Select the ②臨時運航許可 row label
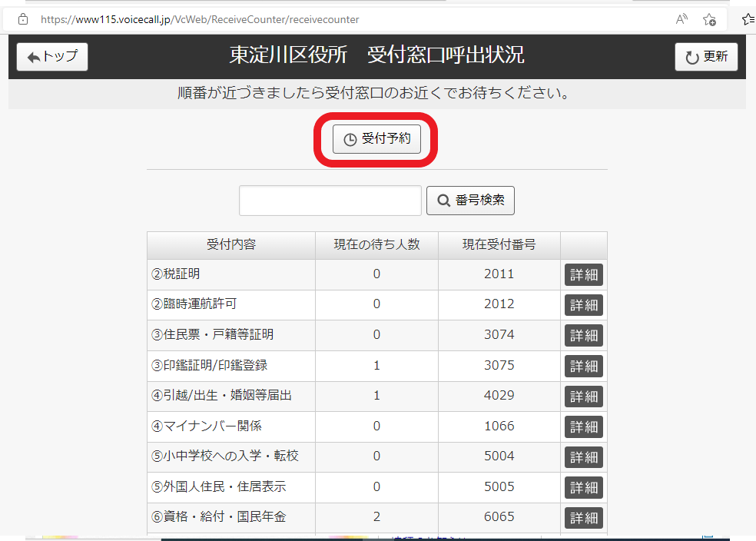 click(194, 304)
